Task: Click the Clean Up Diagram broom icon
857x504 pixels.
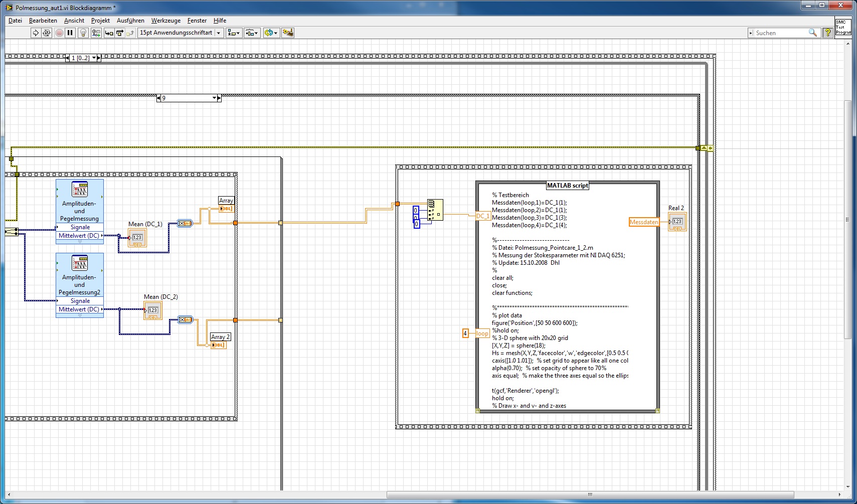Action: [x=288, y=33]
